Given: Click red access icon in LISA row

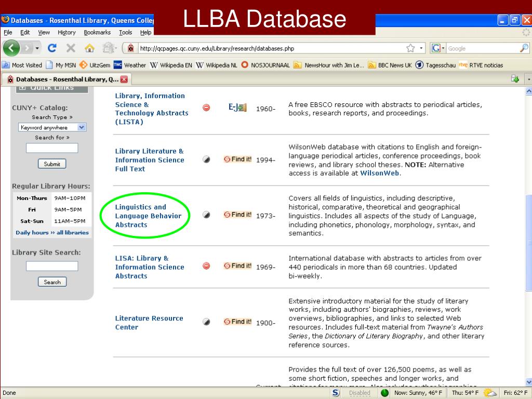Looking at the screenshot, I should point(206,265).
